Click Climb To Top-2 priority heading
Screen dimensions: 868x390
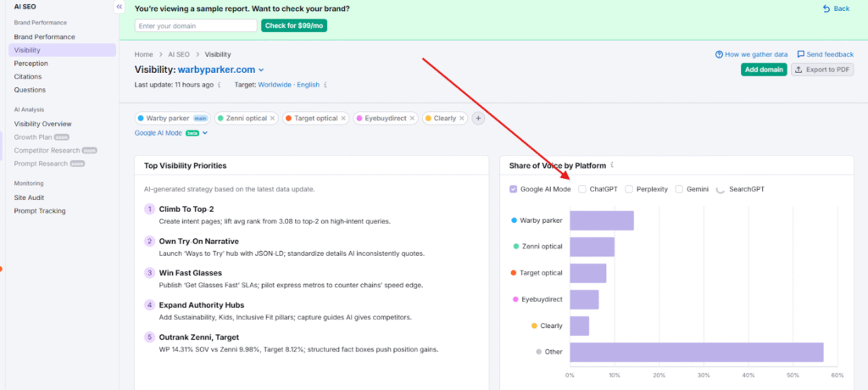click(x=186, y=209)
